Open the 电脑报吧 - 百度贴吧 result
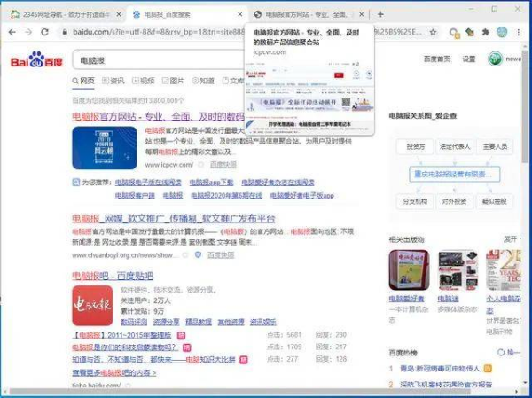This screenshot has width=532, height=398. point(113,276)
